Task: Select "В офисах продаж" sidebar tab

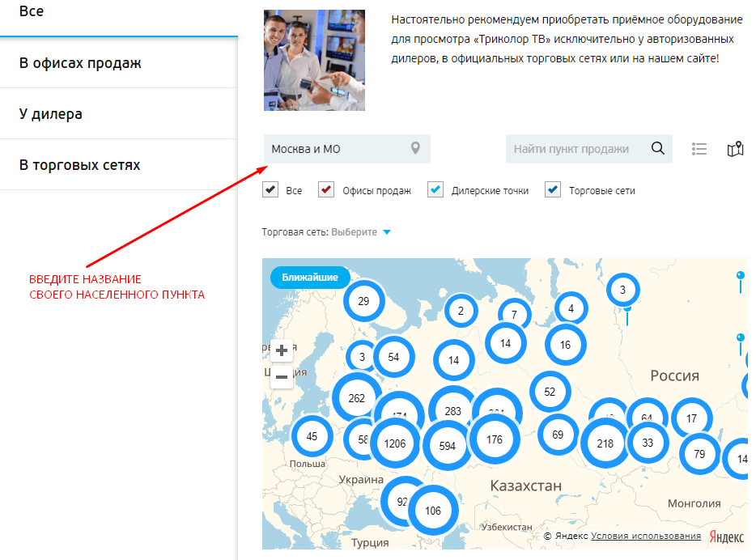Action: click(80, 63)
